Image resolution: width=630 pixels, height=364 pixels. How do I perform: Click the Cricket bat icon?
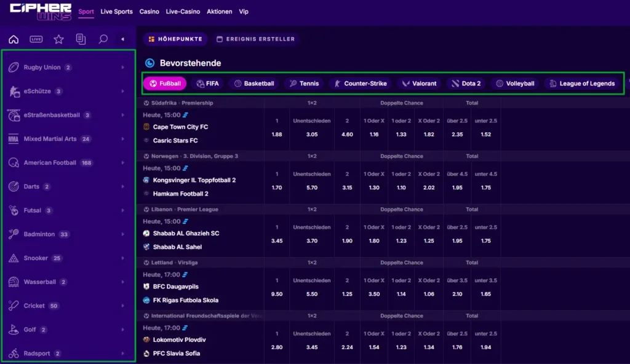point(14,306)
